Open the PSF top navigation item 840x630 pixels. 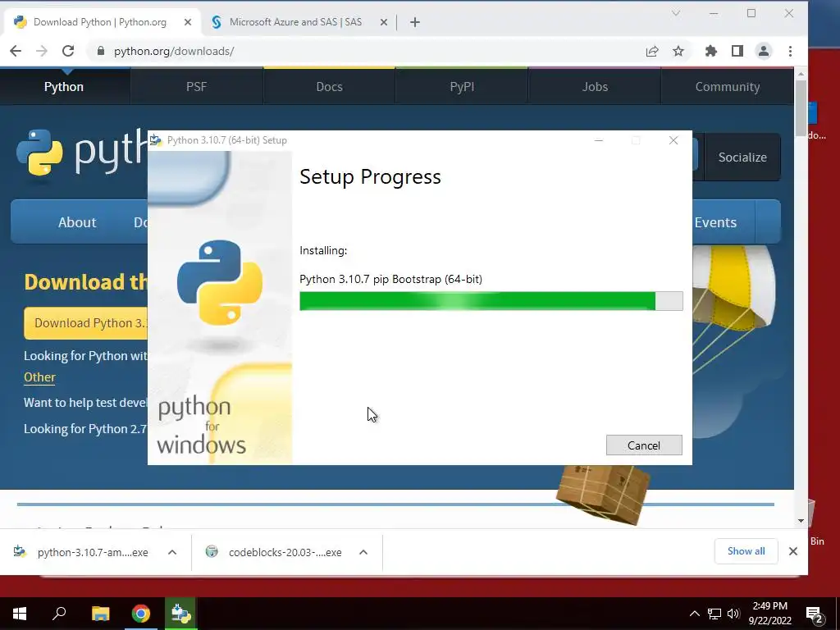coord(197,87)
